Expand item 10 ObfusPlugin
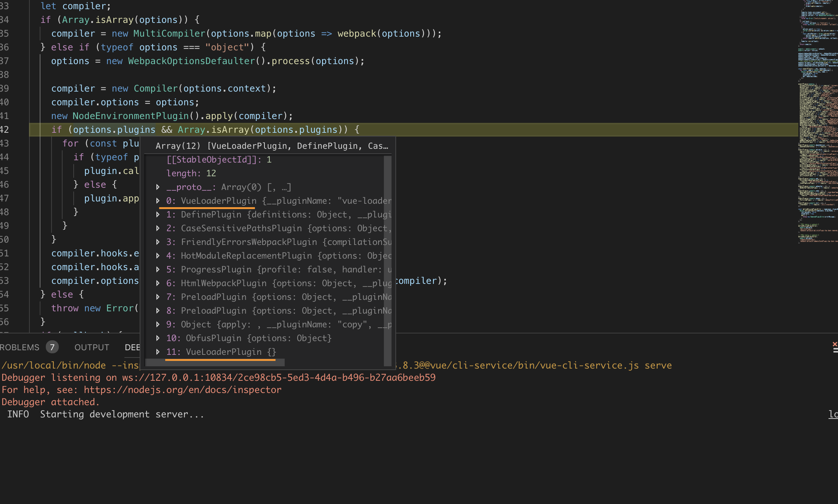The image size is (838, 504). pyautogui.click(x=158, y=338)
